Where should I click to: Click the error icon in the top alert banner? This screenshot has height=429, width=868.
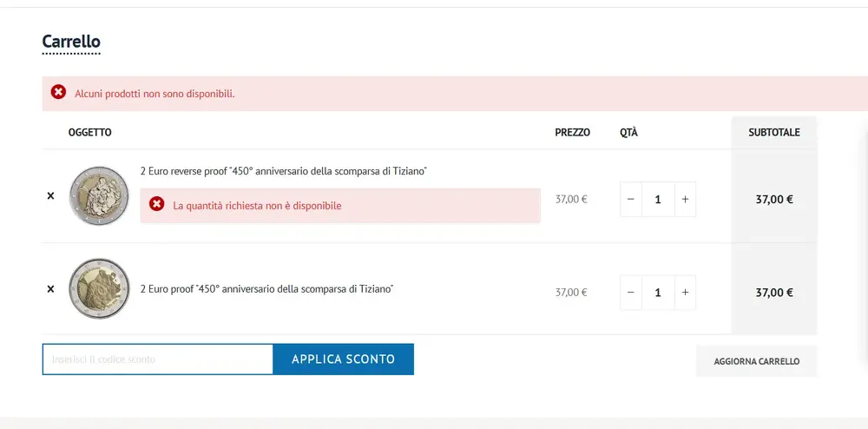[x=58, y=92]
